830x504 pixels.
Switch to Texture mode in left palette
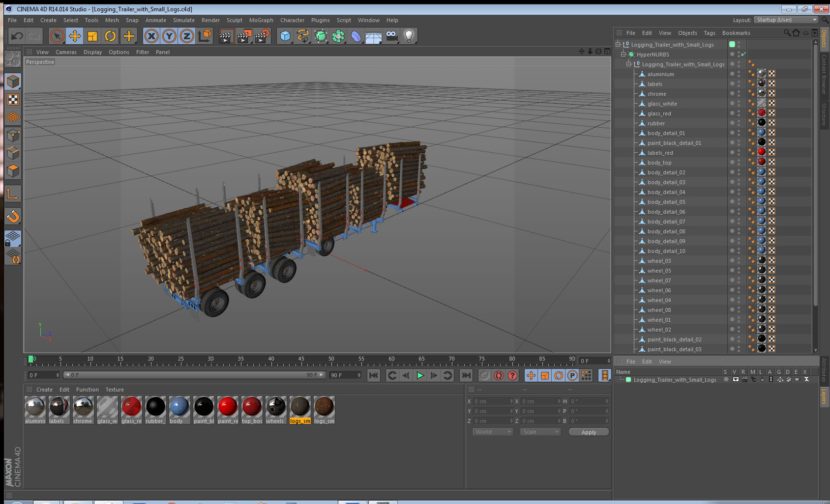point(13,100)
